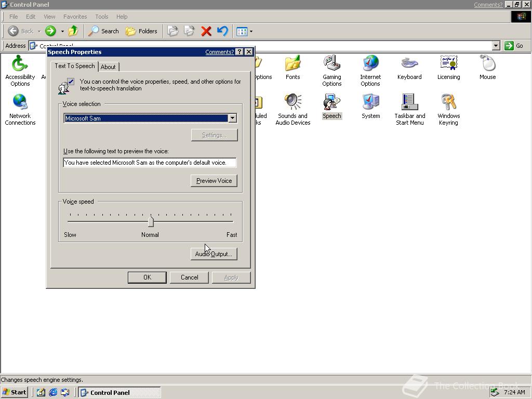Screen dimensions: 532x399
Task: Click the blue Undo toolbar icon
Action: point(222,31)
